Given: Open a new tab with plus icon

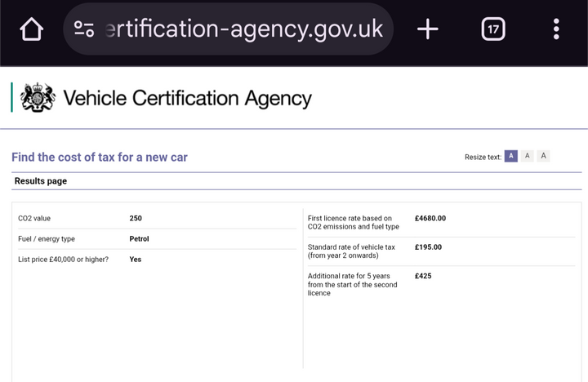Looking at the screenshot, I should click(427, 29).
